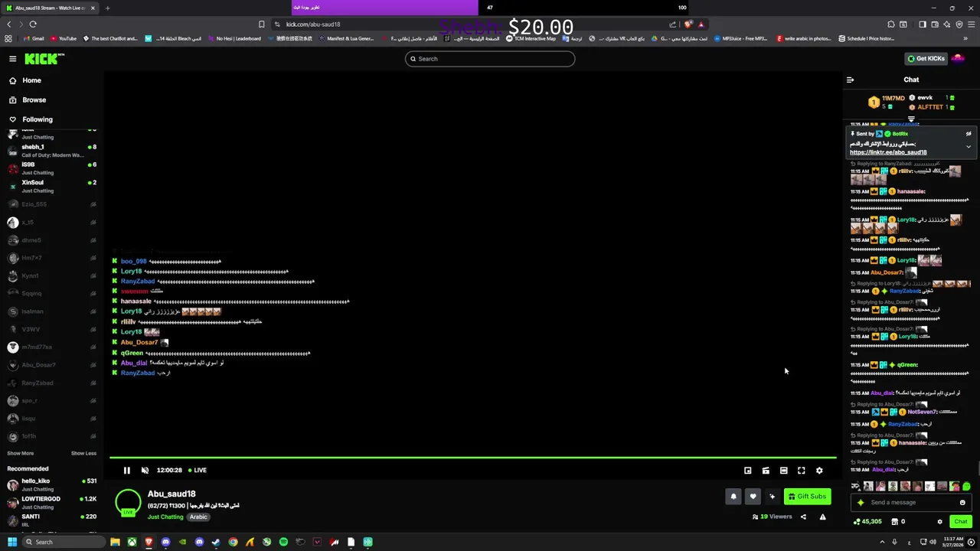Open chat settings gear

(939, 522)
